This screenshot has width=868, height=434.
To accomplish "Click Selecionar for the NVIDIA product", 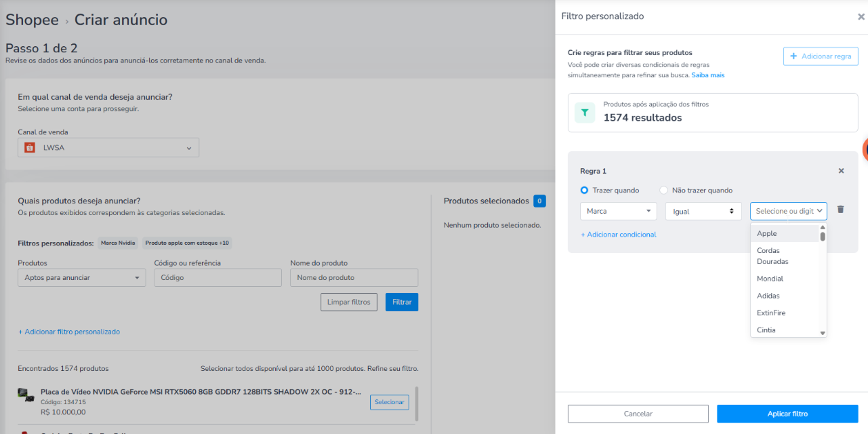I will 390,402.
